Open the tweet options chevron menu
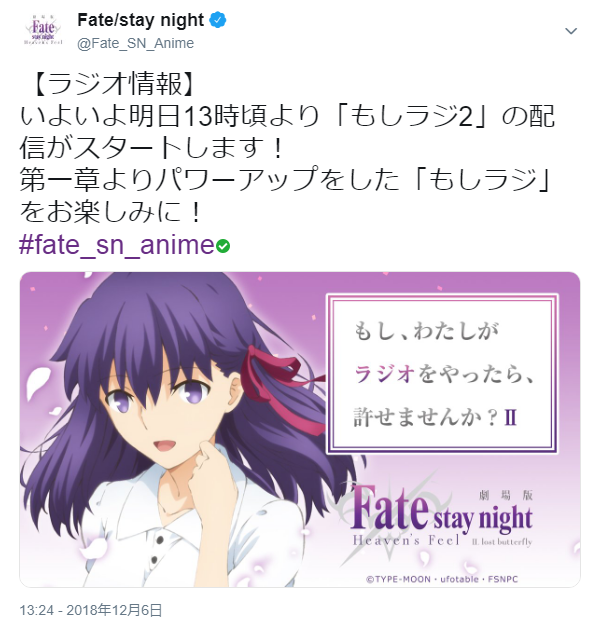590x626 pixels. point(571,31)
